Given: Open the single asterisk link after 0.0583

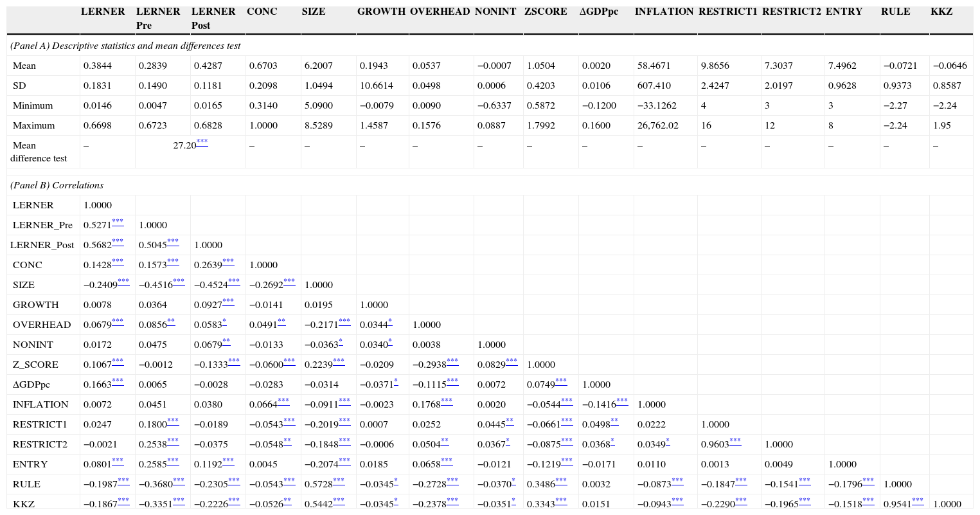Looking at the screenshot, I should click(224, 321).
